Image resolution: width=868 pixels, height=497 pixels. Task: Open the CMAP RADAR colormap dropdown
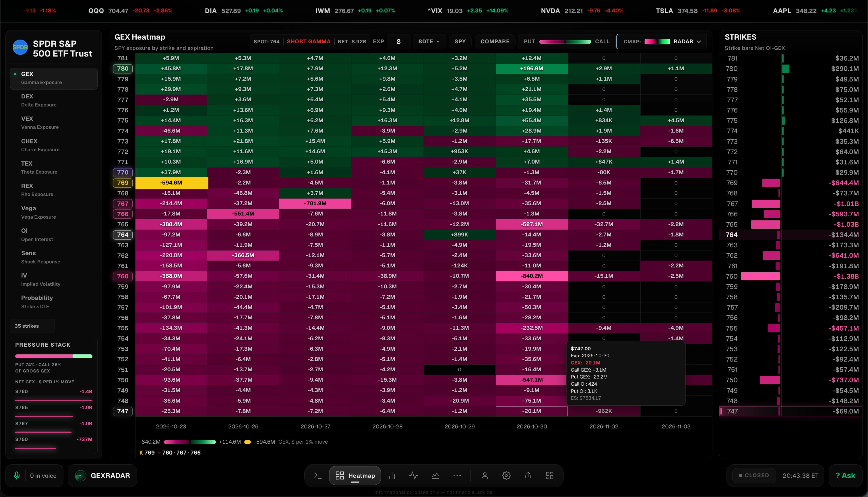[662, 42]
